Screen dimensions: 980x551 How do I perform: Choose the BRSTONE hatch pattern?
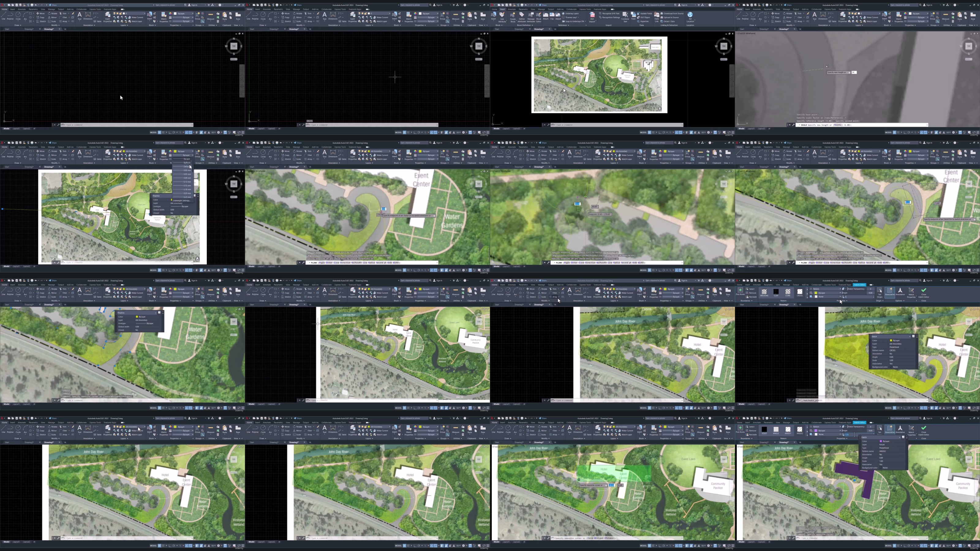tap(764, 292)
